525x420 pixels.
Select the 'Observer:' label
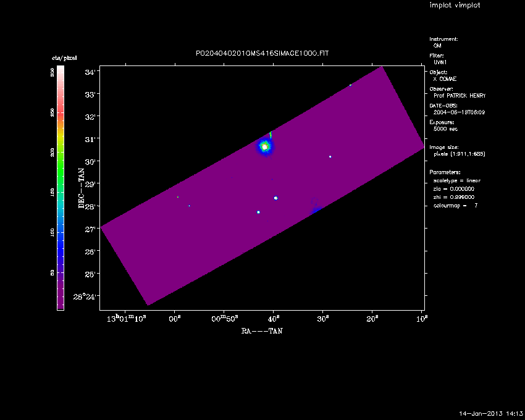[x=441, y=89]
